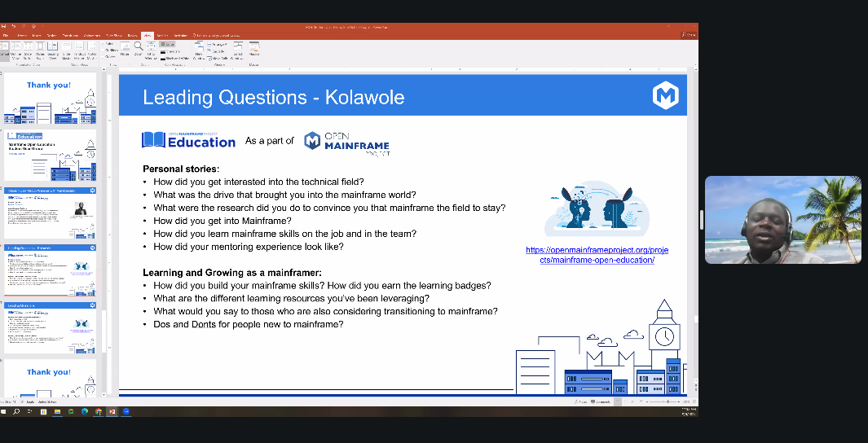Image resolution: width=868 pixels, height=443 pixels.
Task: Expand Switch Windows dropdown
Action: [237, 50]
